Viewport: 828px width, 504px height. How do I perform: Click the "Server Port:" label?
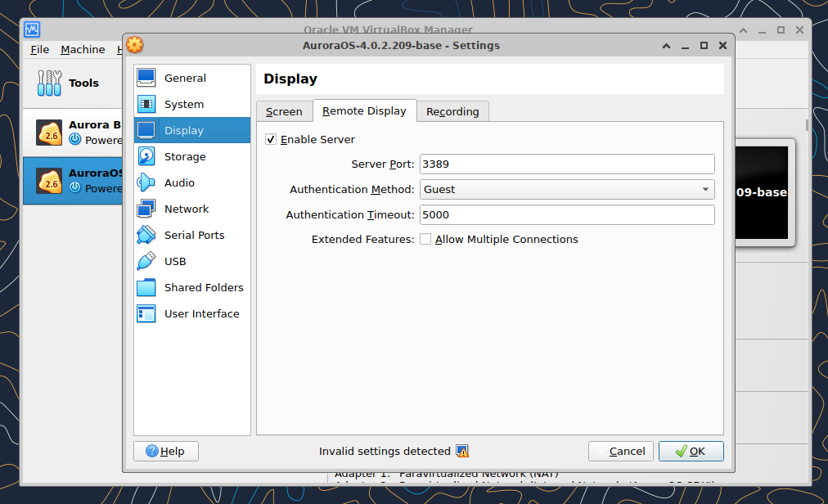click(x=383, y=164)
